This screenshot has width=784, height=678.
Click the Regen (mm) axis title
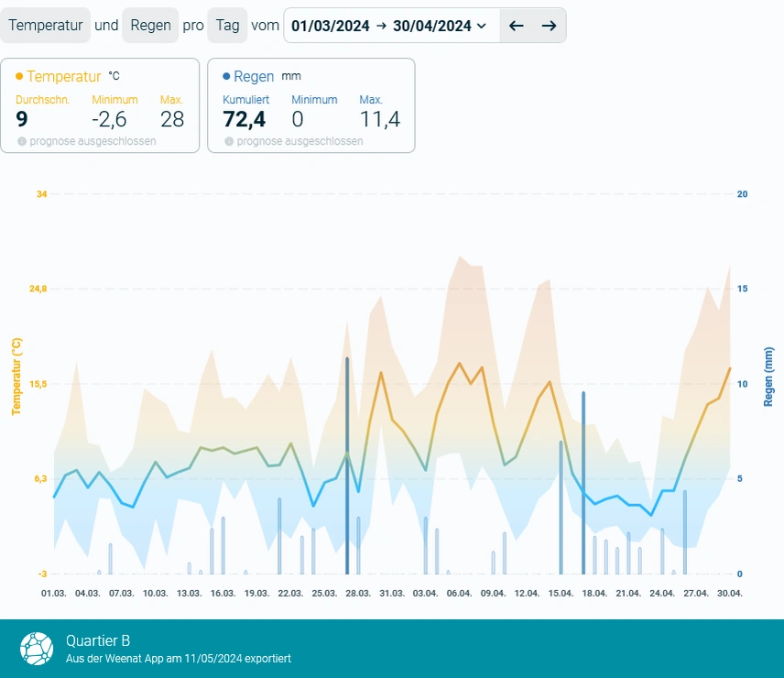click(x=768, y=377)
